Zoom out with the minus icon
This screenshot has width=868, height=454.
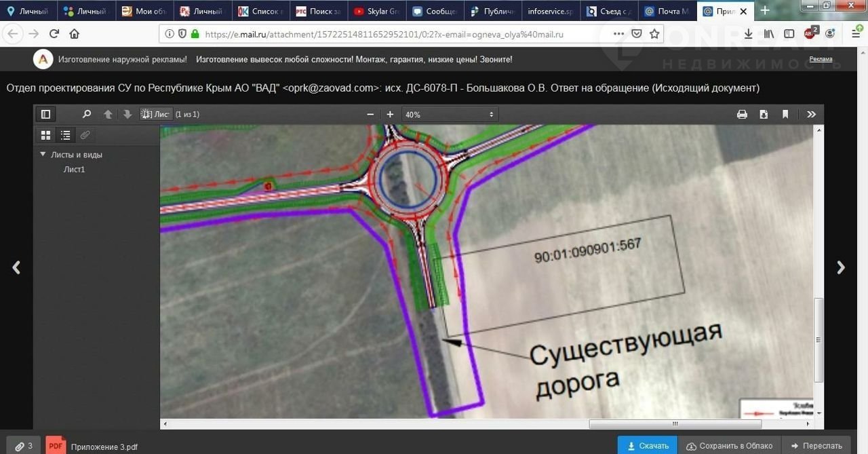370,115
